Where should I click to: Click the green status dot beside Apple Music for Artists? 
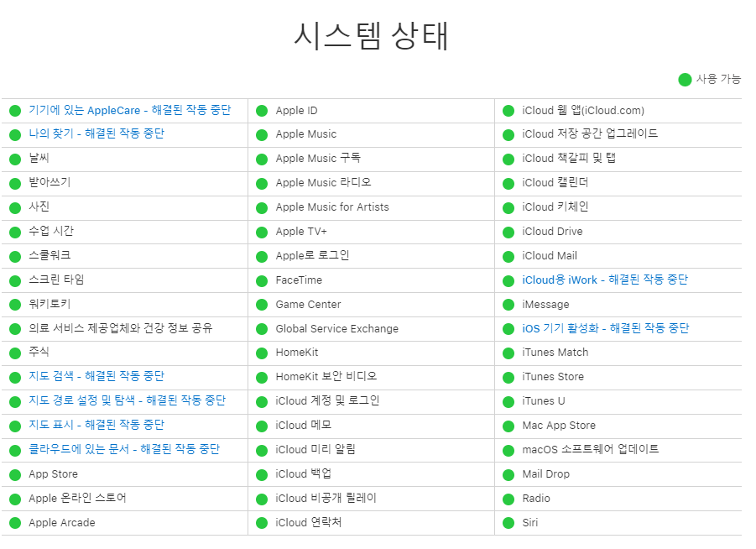pyautogui.click(x=262, y=208)
